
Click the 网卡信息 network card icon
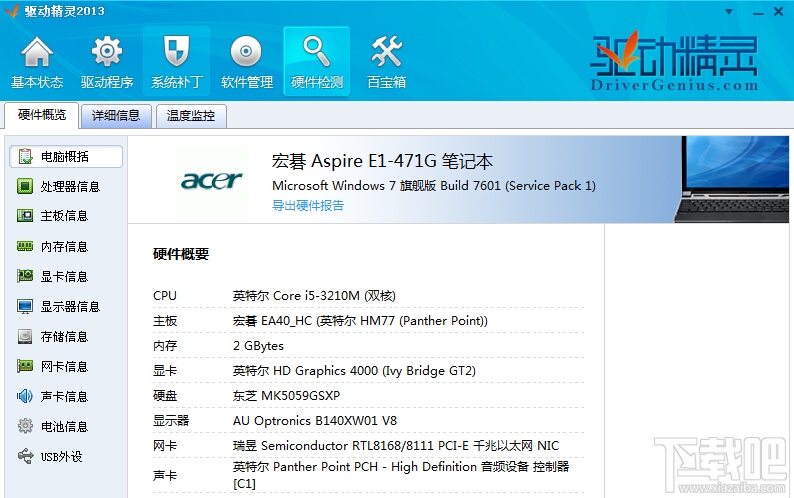pos(25,366)
